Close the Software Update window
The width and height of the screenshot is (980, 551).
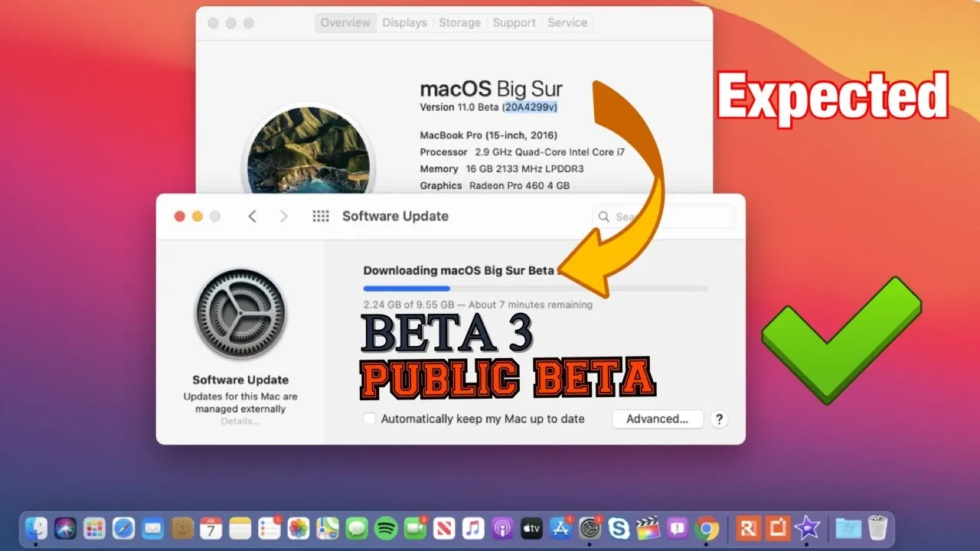tap(180, 217)
